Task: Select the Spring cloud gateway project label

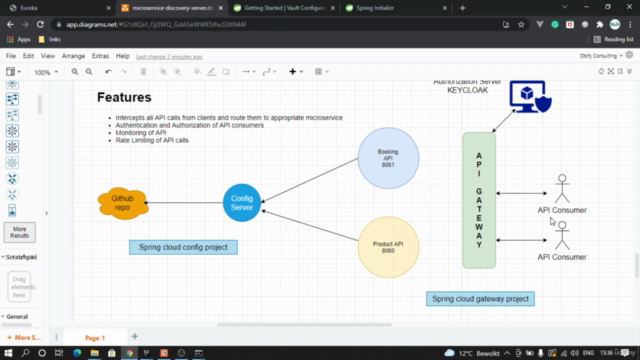Action: (480, 299)
